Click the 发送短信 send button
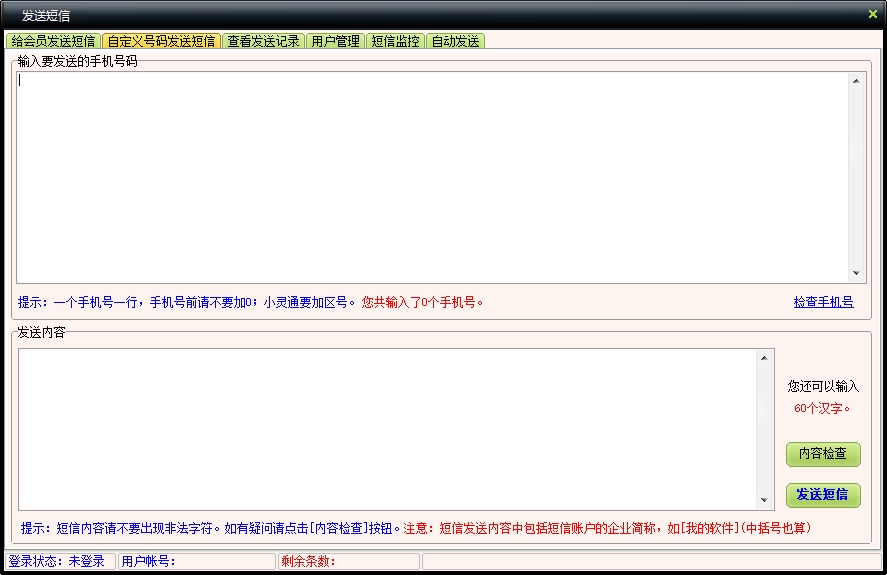Viewport: 887px width, 575px height. click(822, 494)
